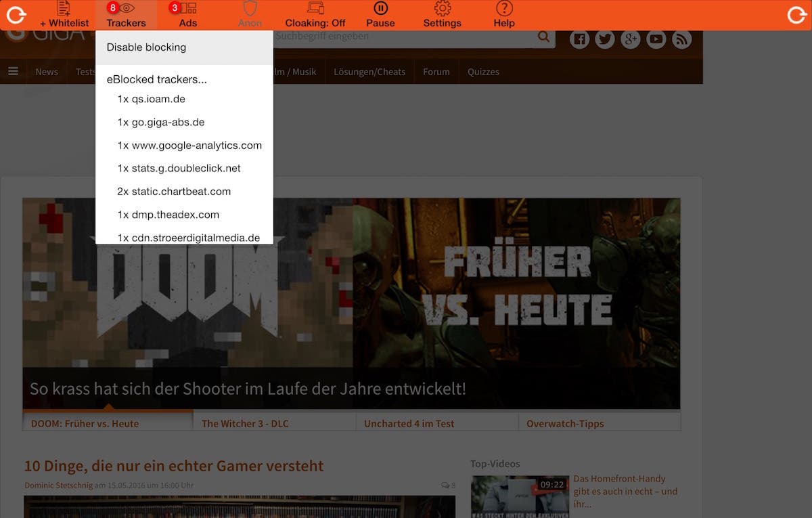Click the YouTube icon in the header
812x518 pixels.
point(656,40)
